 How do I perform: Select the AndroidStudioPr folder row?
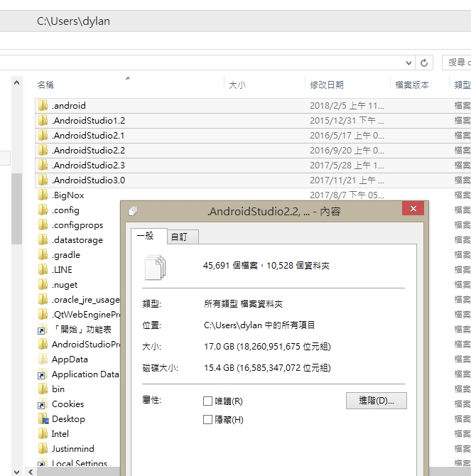click(79, 345)
